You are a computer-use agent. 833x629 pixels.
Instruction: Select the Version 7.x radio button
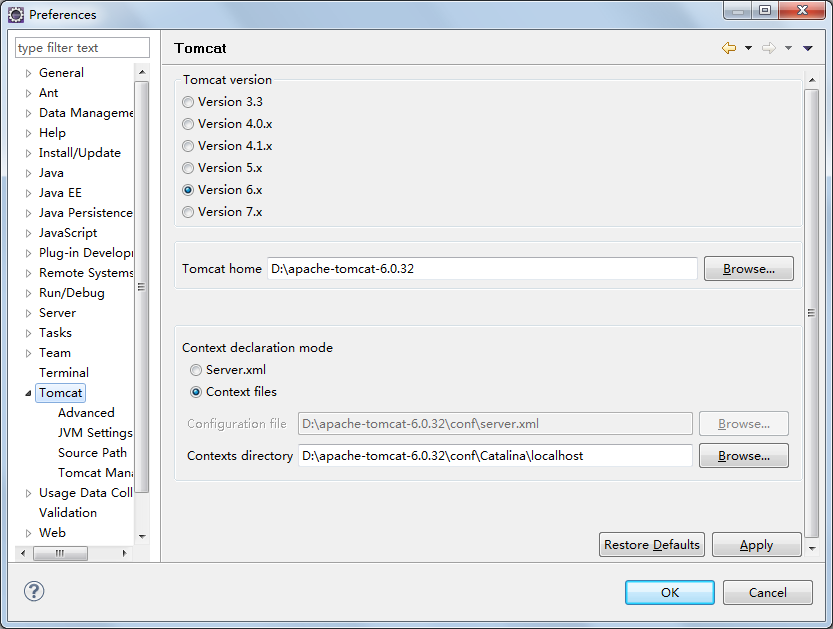(x=188, y=212)
